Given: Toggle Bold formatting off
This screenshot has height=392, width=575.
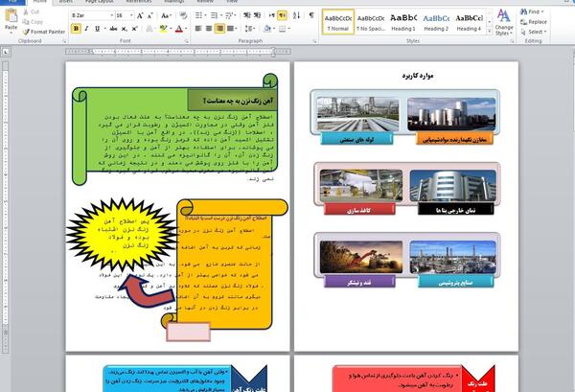Looking at the screenshot, I should [x=76, y=29].
